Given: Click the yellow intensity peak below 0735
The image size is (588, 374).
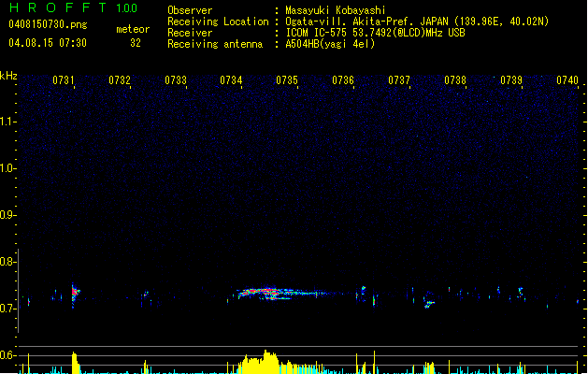Looking at the screenshot, I should tap(266, 362).
